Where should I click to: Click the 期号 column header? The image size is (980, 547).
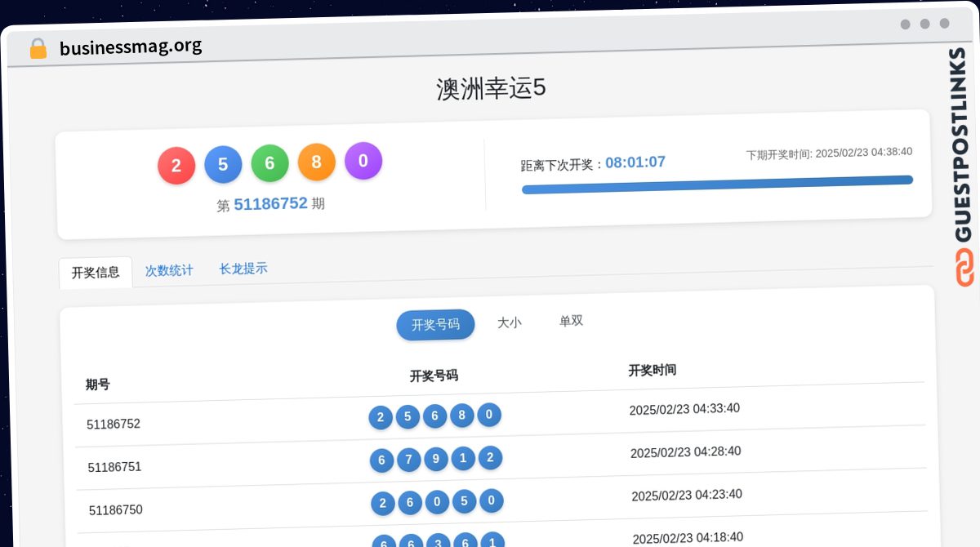[98, 385]
